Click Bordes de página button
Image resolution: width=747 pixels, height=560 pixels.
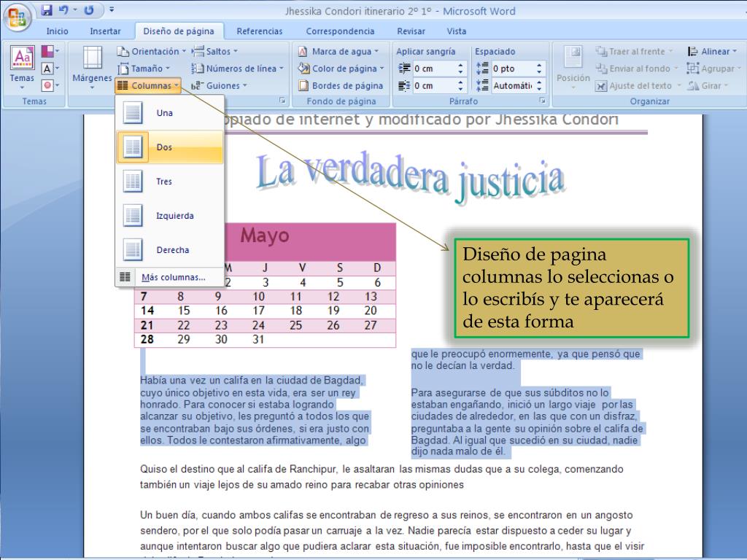(341, 86)
